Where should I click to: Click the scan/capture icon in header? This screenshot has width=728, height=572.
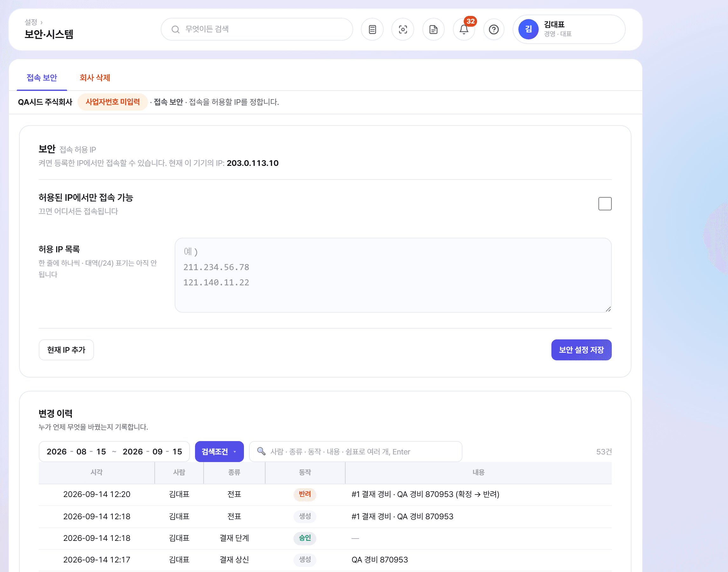click(403, 30)
